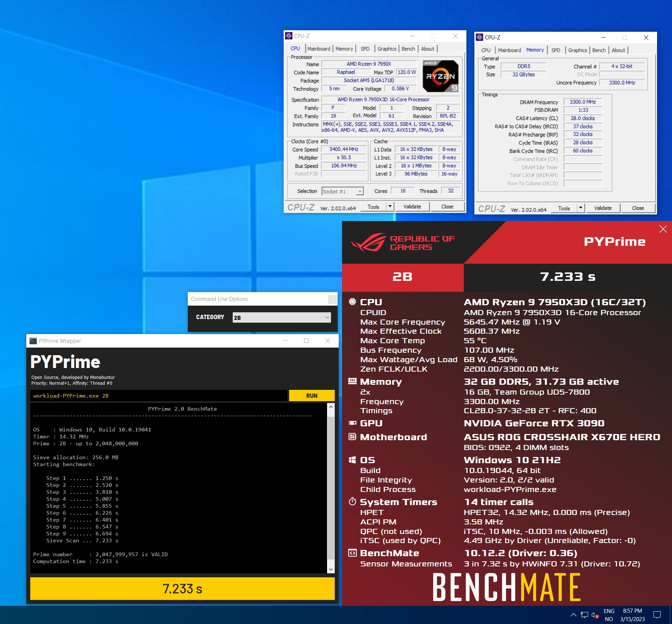672x624 pixels.
Task: Click the PYPrime output scrollbar up arrow
Action: tap(331, 407)
